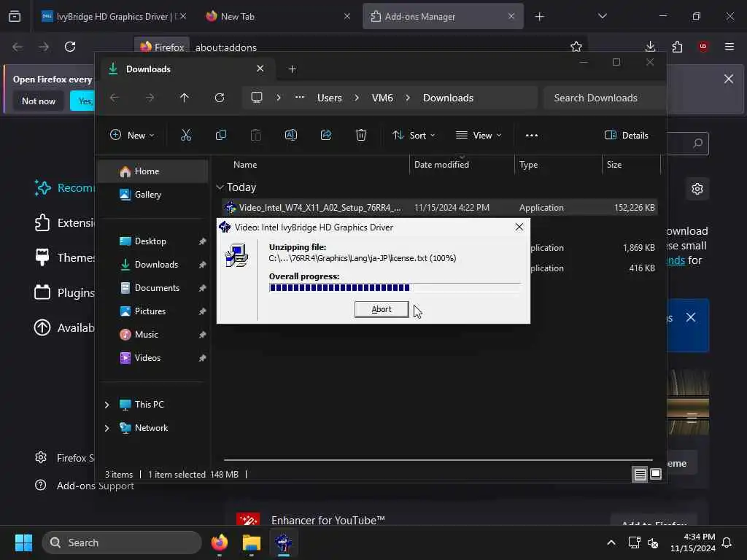The height and width of the screenshot is (560, 747).
Task: Open the Firefox application menu
Action: coord(729,47)
